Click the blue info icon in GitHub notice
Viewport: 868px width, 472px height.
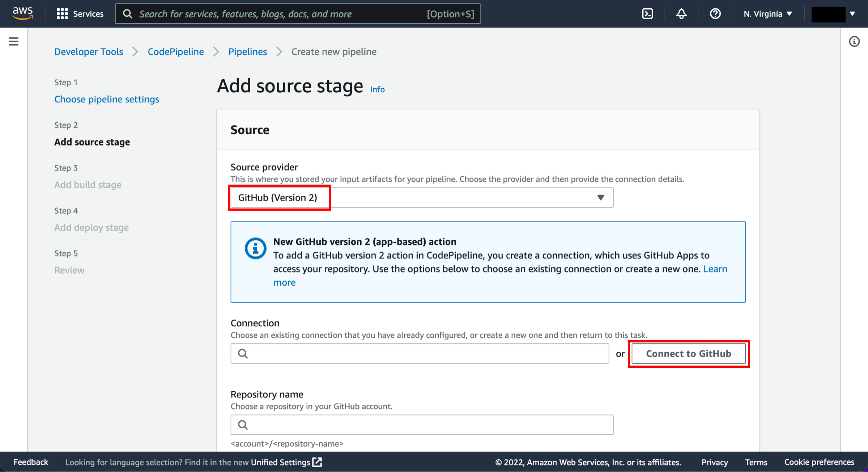pyautogui.click(x=255, y=248)
